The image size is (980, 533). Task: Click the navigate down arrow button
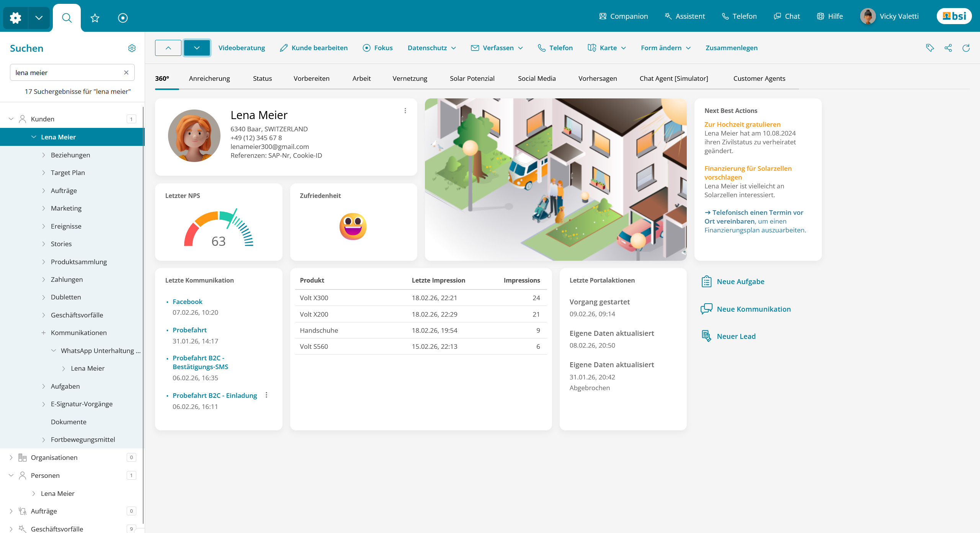(x=197, y=48)
